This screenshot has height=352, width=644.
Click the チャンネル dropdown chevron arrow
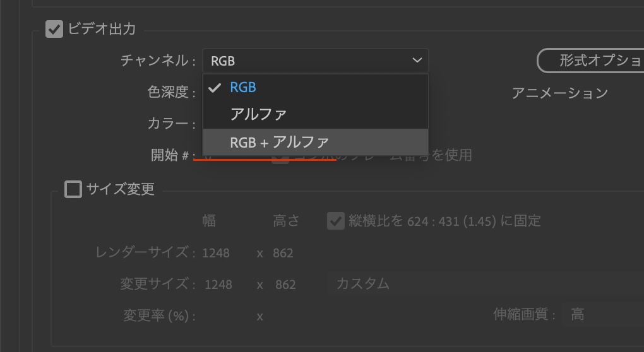click(417, 61)
